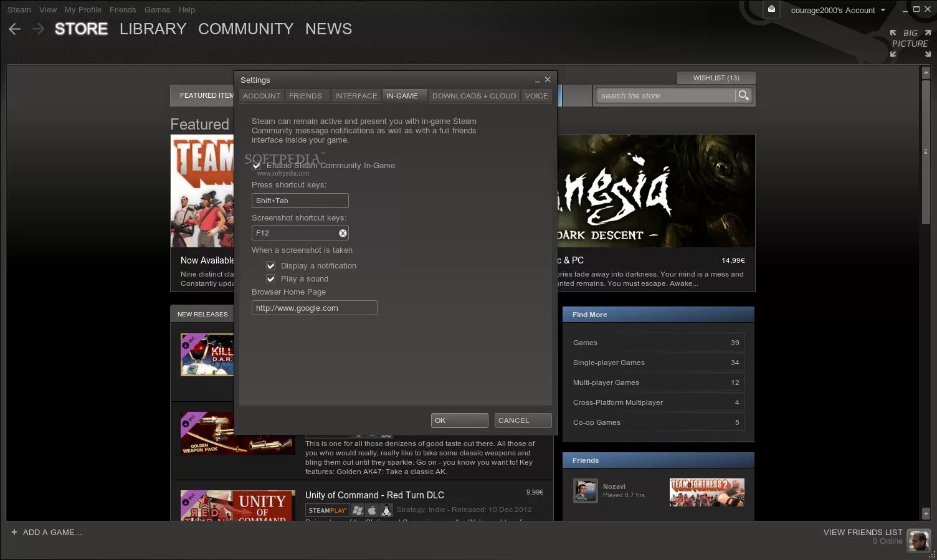The height and width of the screenshot is (560, 937).
Task: Open the Downloads + Cloud tab
Action: click(x=474, y=96)
